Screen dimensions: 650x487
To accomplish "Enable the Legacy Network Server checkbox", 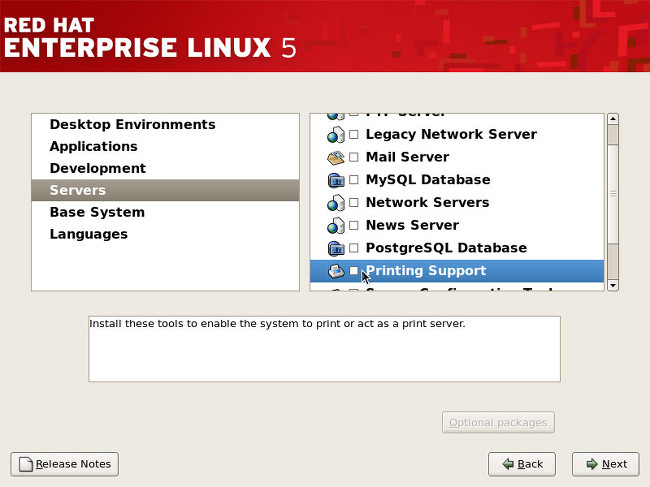I will 354,135.
